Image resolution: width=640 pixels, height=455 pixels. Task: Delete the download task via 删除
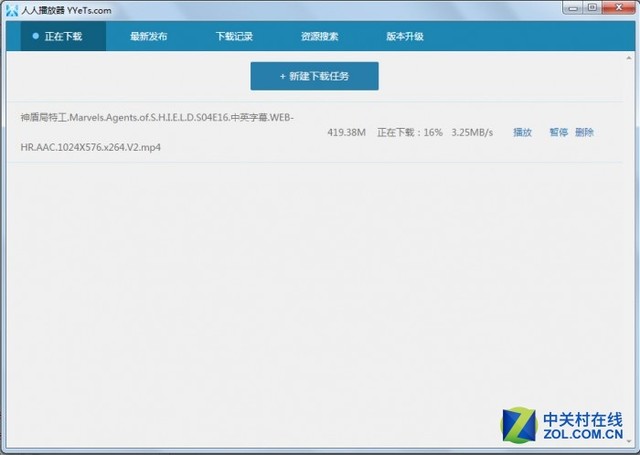coord(584,132)
